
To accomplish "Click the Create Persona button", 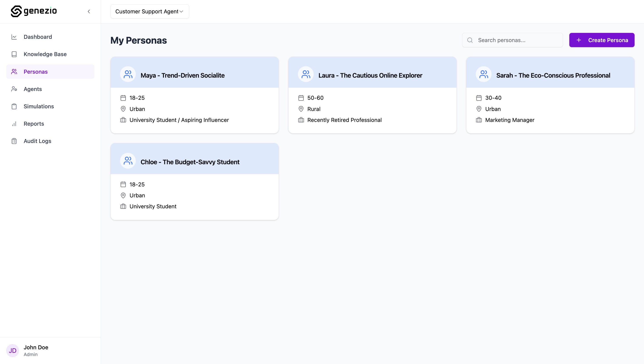I will click(602, 40).
